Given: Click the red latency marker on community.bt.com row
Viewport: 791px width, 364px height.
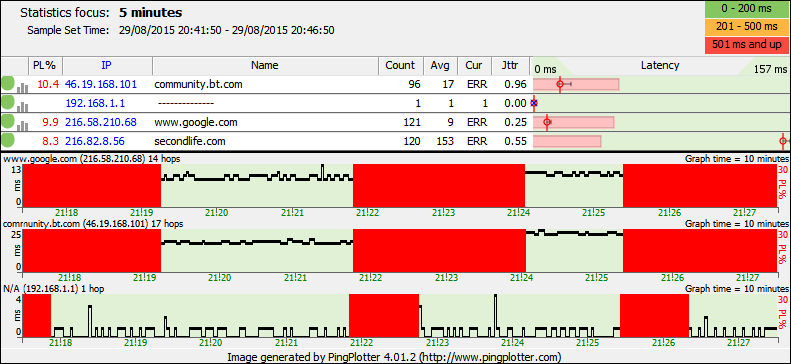Looking at the screenshot, I should pyautogui.click(x=560, y=84).
